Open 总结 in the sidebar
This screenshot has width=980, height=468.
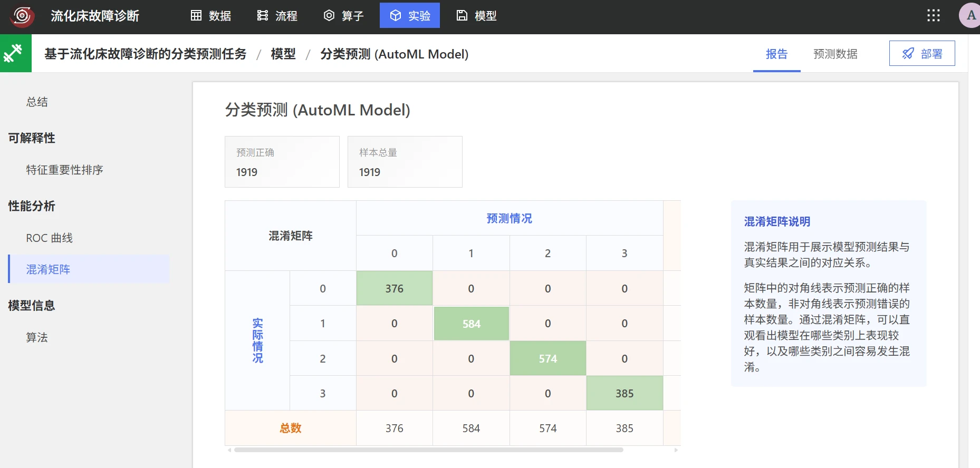pos(37,102)
